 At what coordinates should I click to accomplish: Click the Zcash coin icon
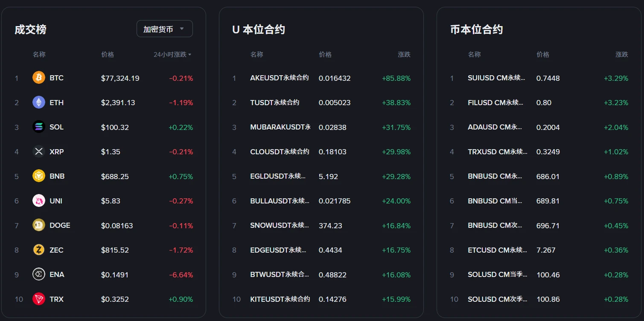(x=39, y=250)
